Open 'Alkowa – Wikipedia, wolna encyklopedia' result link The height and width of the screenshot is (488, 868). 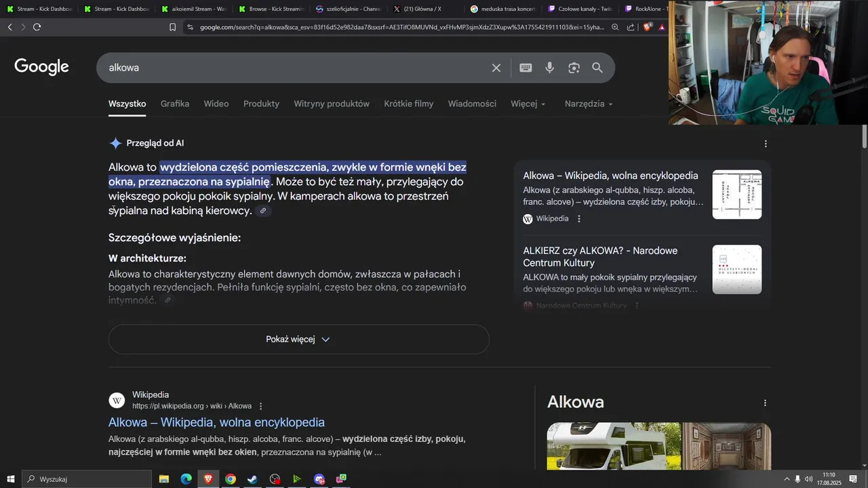click(x=216, y=422)
